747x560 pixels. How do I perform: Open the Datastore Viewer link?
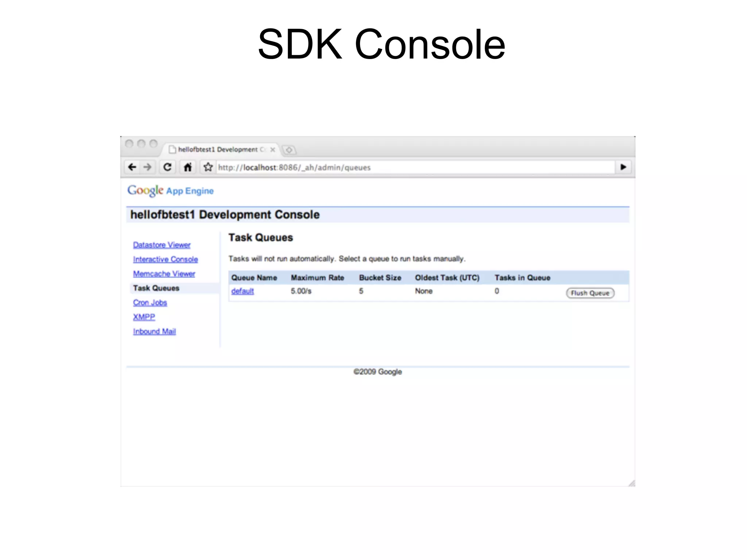click(162, 245)
